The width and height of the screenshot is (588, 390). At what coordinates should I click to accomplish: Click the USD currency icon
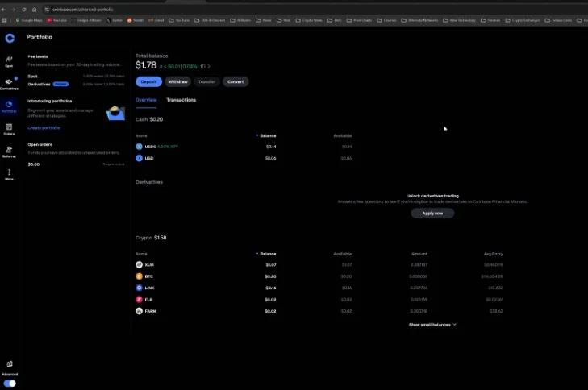pos(139,158)
